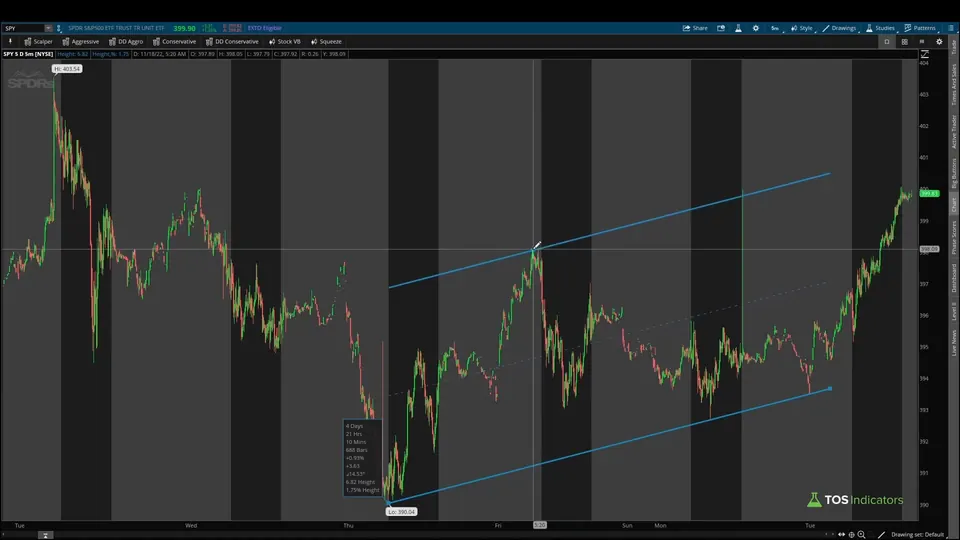Select the Aggressive study set
Viewport: 960px width, 540px height.
coord(80,42)
